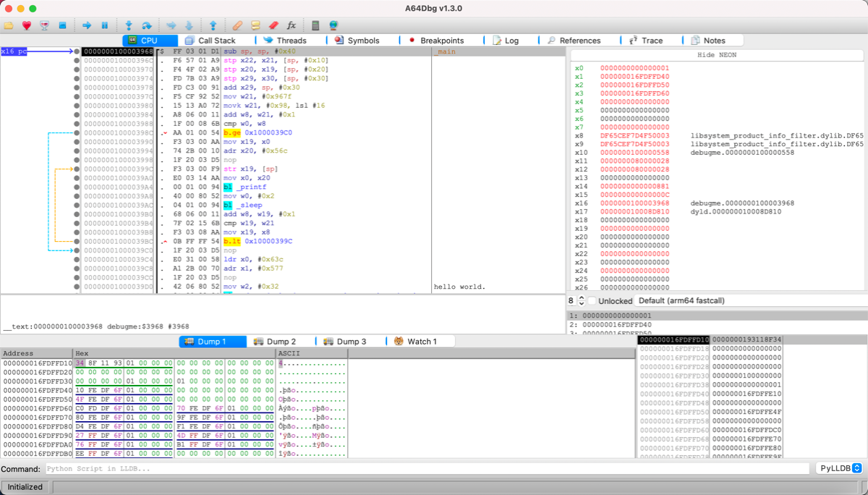868x495 pixels.
Task: Click the step over icon
Action: [x=147, y=25]
